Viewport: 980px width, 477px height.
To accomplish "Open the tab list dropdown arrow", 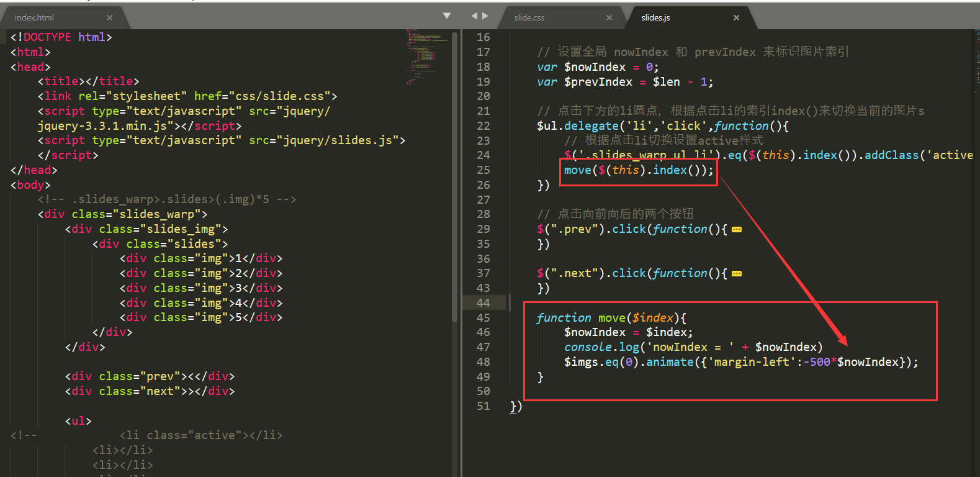I will click(447, 16).
